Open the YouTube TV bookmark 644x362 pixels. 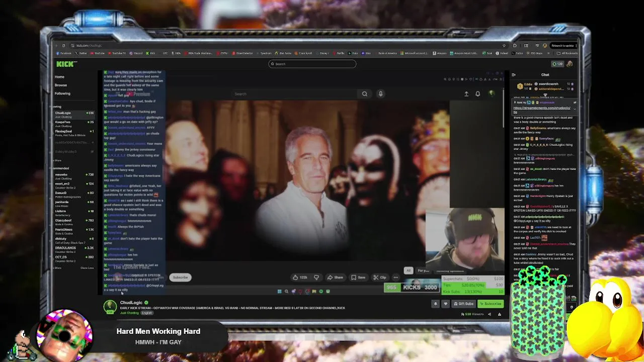(117, 53)
